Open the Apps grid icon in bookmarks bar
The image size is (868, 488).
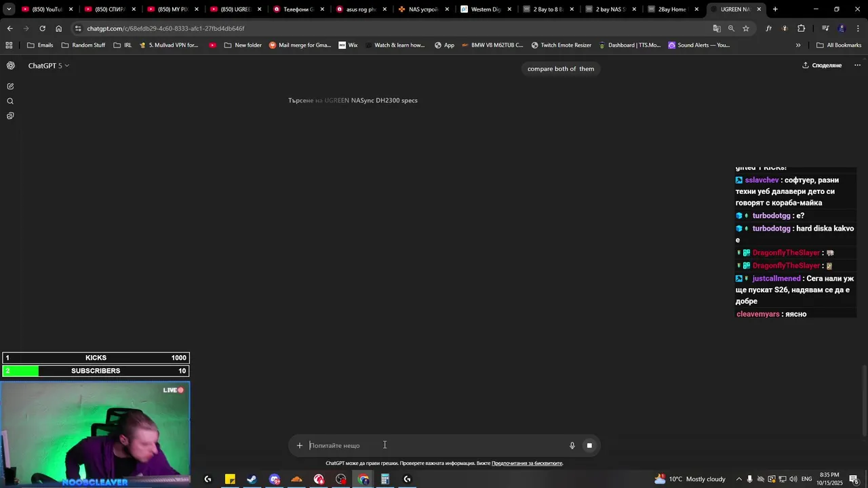pyautogui.click(x=9, y=45)
